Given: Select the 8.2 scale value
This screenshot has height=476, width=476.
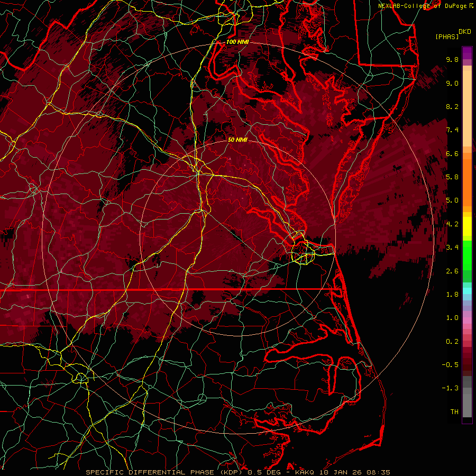Looking at the screenshot, I should 452,106.
